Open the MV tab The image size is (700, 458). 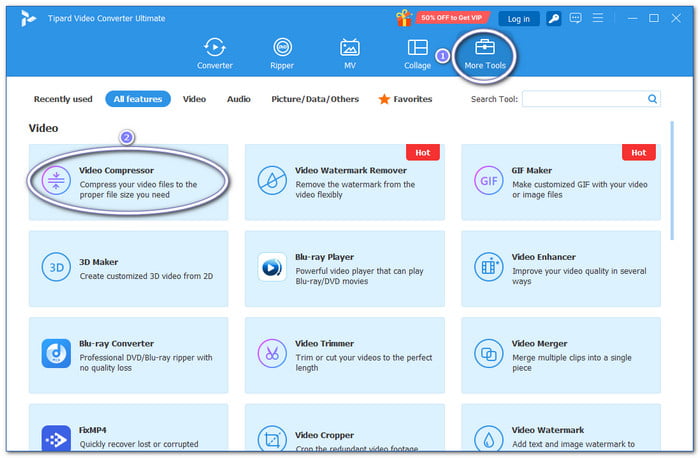pos(350,54)
